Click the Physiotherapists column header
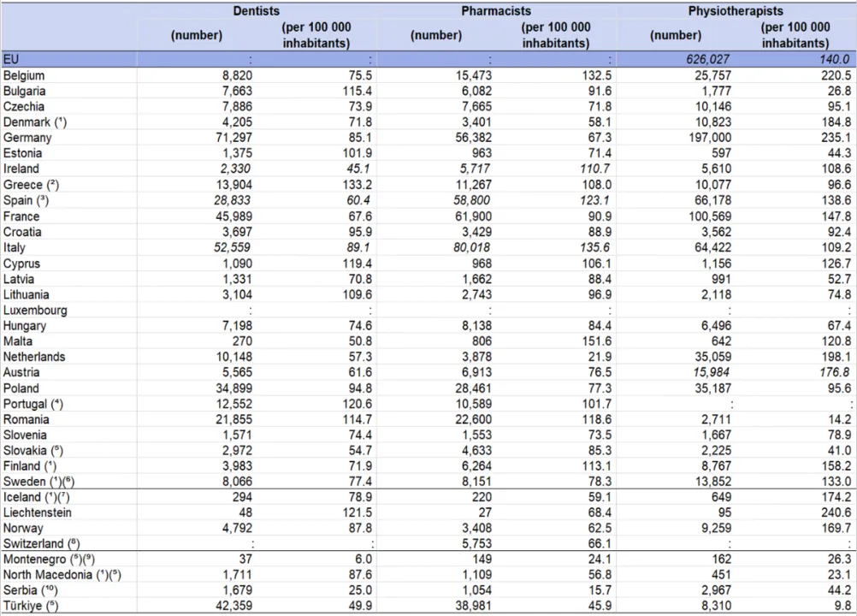The height and width of the screenshot is (616, 857). (736, 11)
